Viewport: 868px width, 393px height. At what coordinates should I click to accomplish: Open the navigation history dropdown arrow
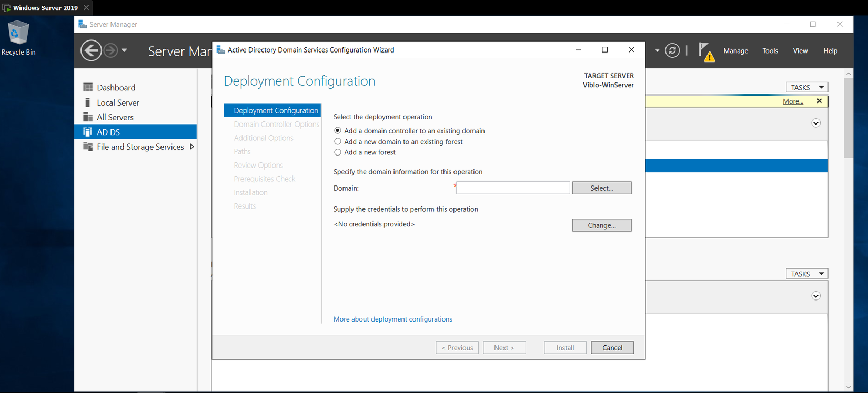tap(124, 50)
